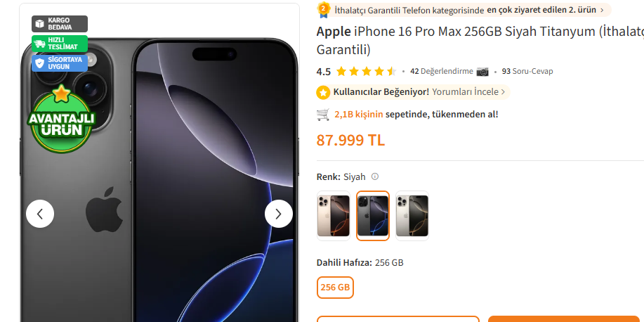The width and height of the screenshot is (644, 322).
Task: Click the Kargo Bedava badge
Action: click(x=60, y=24)
